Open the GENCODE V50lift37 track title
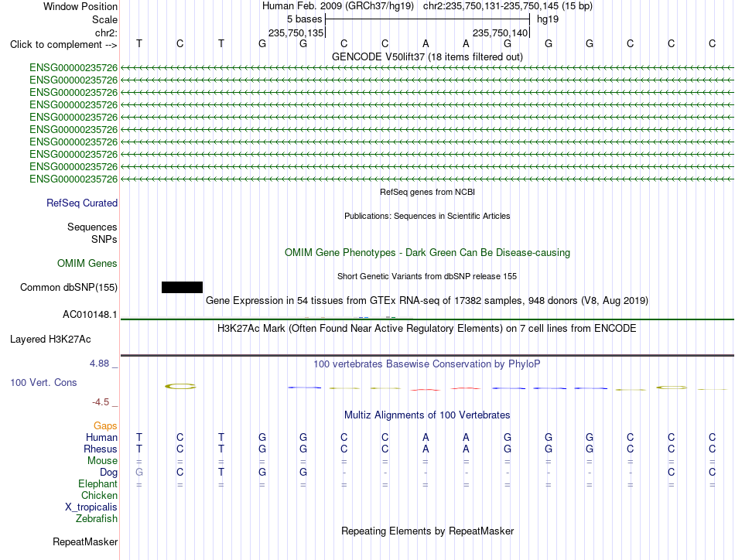 click(x=427, y=56)
